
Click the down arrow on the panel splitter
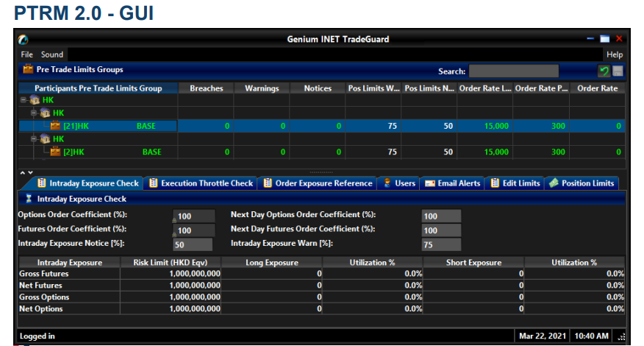30,173
